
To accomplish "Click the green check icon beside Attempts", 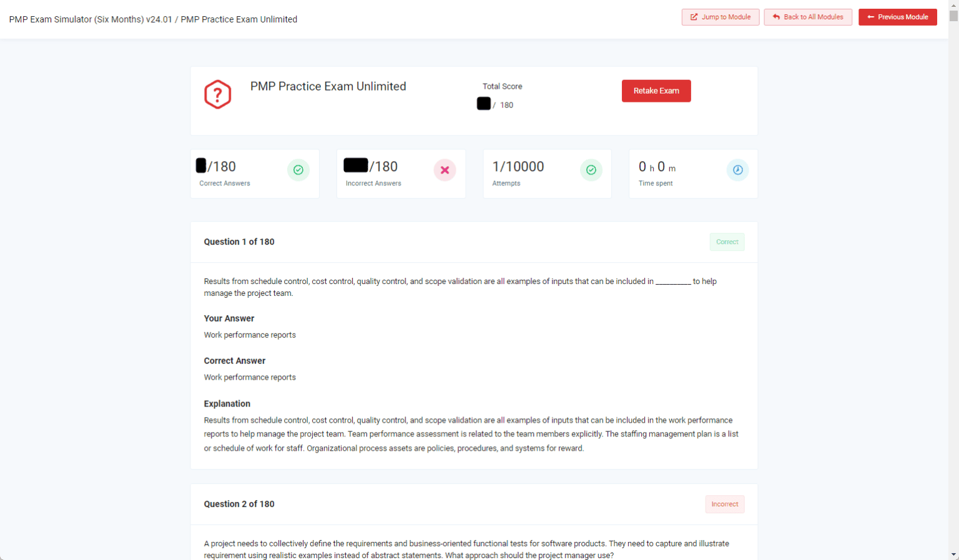I will 591,170.
